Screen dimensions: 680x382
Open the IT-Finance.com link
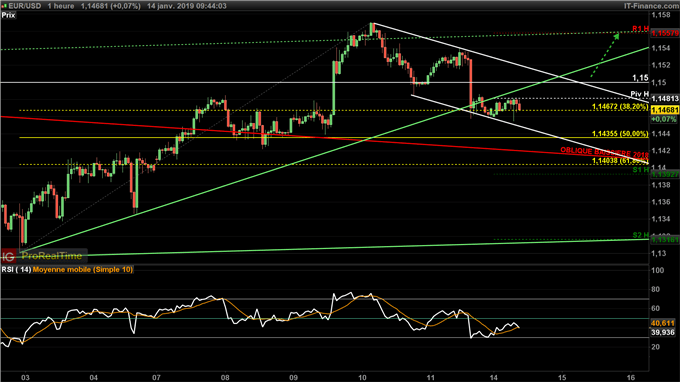pos(652,6)
